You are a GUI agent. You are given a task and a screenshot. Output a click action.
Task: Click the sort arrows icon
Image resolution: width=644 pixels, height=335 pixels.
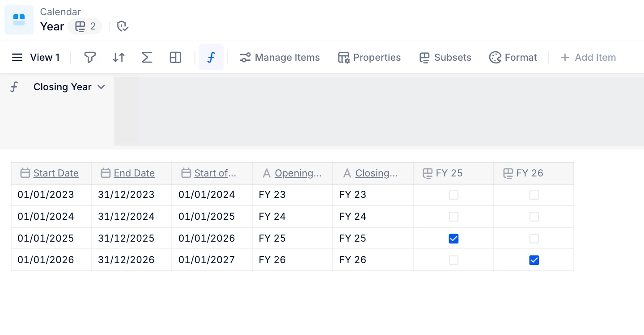(x=119, y=58)
